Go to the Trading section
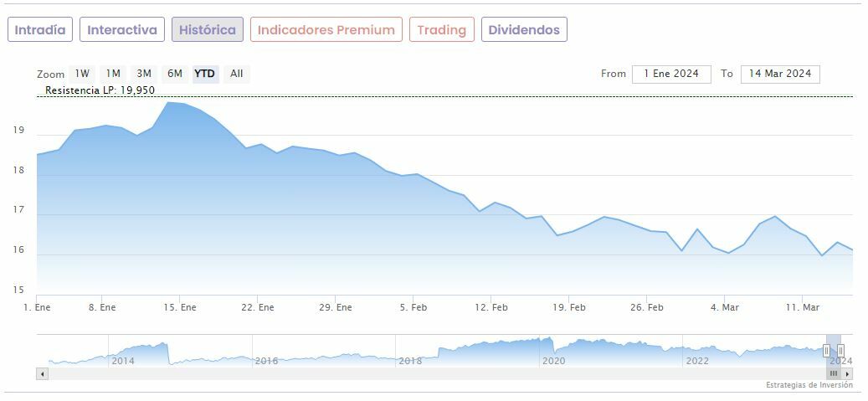The height and width of the screenshot is (401, 868). (x=441, y=30)
